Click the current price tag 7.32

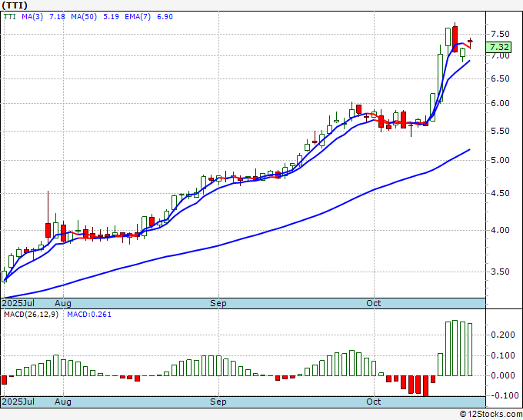pos(499,47)
